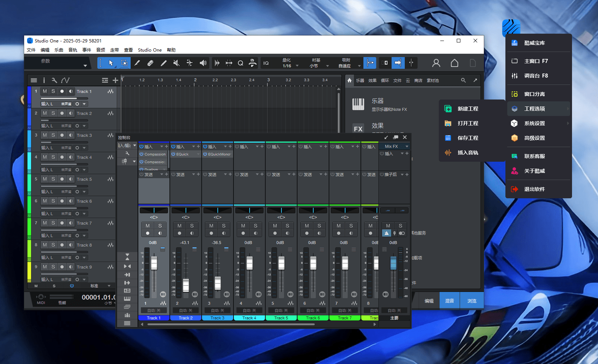Viewport: 598px width, 364px height.
Task: Click the 酷威宝库 icon in side menu
Action: point(515,43)
